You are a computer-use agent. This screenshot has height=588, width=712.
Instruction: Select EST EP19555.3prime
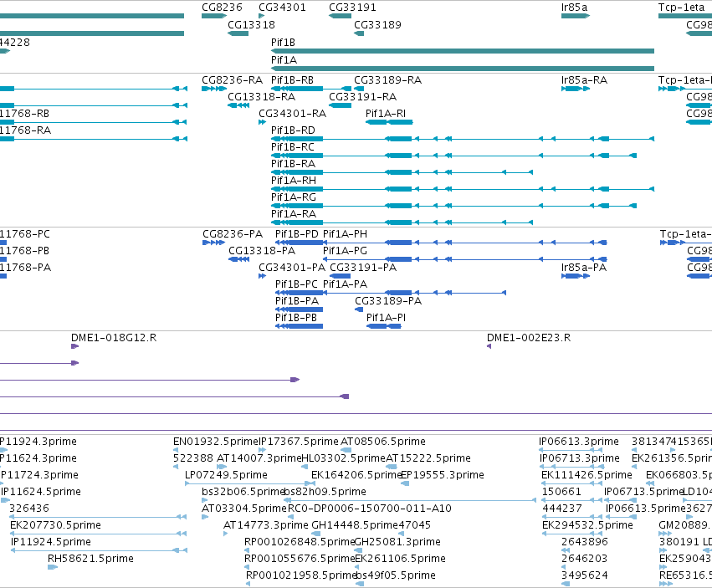point(443,475)
